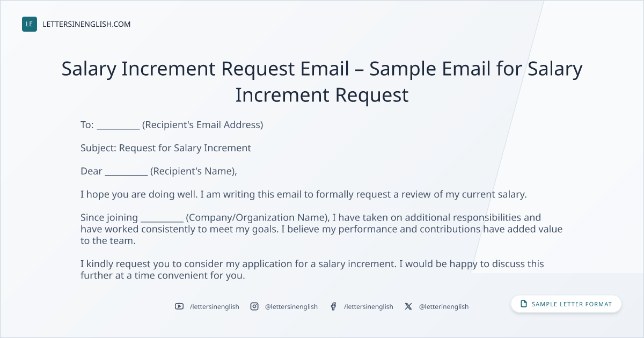The height and width of the screenshot is (338, 644).
Task: Click the "I kindly request you" paragraph
Action: click(312, 270)
